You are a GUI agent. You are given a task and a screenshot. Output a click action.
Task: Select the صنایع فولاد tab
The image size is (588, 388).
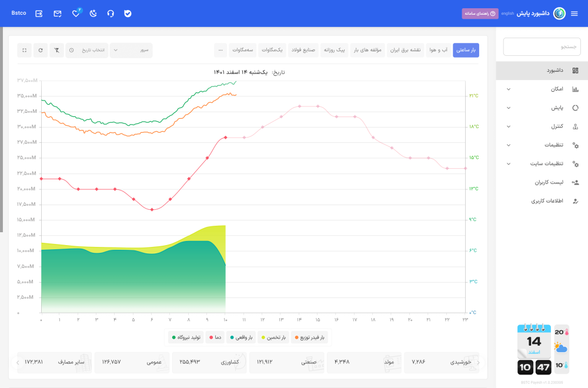click(x=303, y=50)
